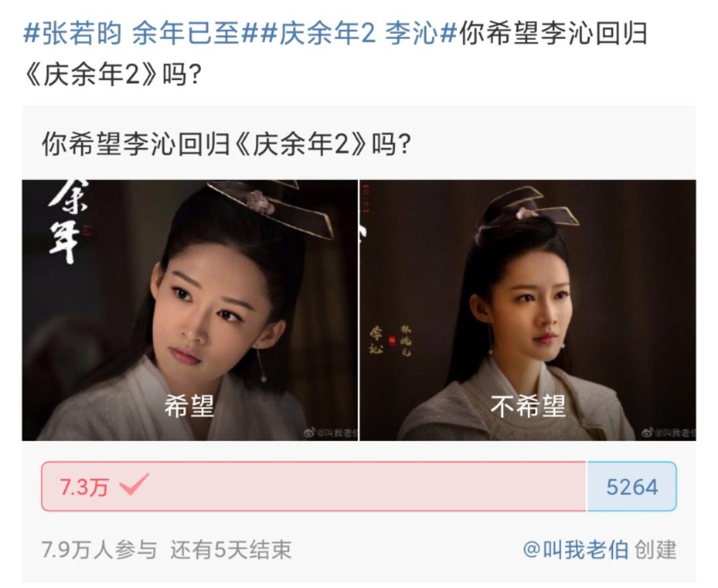The image size is (718, 588).
Task: Vote using the blue 5264 bar
Action: pyautogui.click(x=632, y=486)
